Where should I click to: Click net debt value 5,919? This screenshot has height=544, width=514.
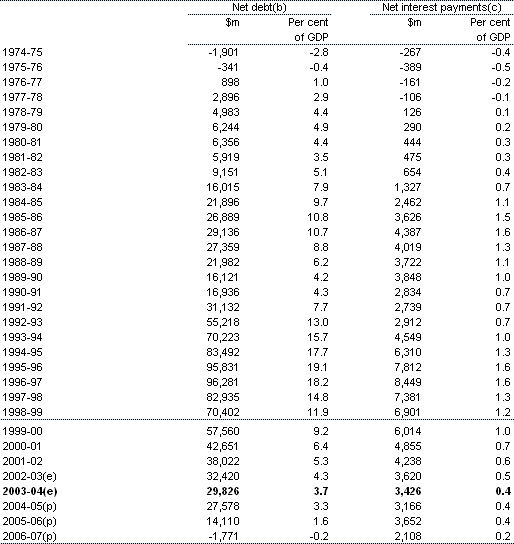point(226,157)
